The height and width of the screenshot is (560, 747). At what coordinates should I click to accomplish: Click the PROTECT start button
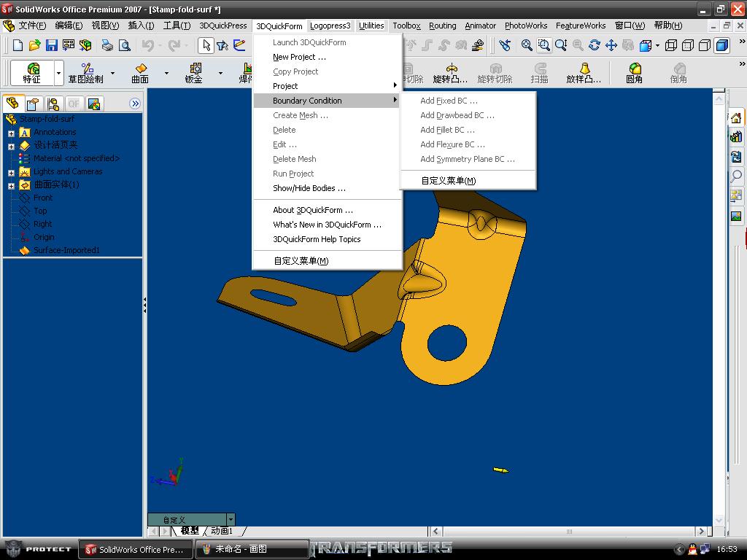(38, 549)
